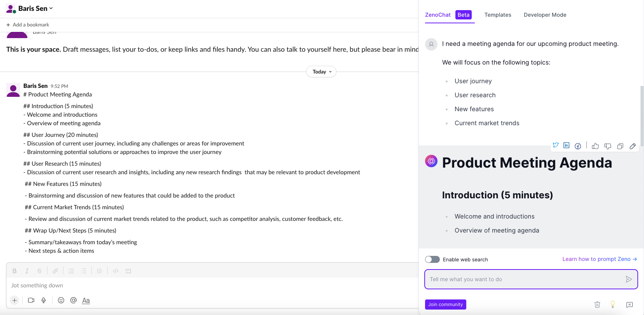The height and width of the screenshot is (315, 644).
Task: Click the 9:52 PM message timestamp
Action: tap(59, 86)
